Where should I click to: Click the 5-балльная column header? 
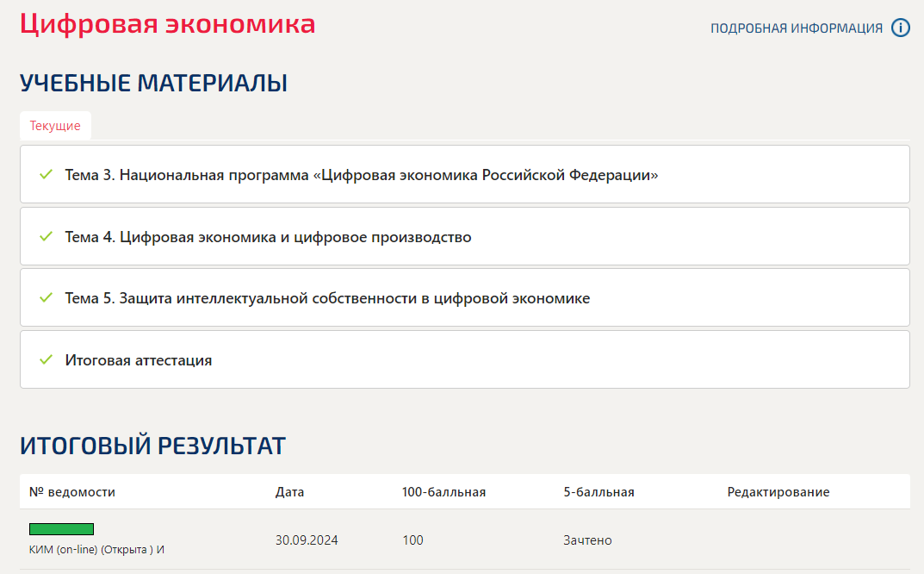pos(598,492)
